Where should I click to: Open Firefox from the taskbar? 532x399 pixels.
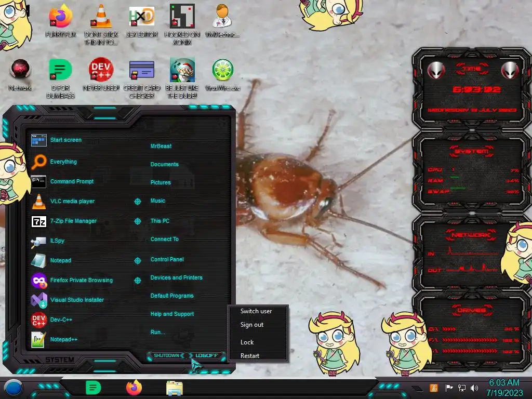pyautogui.click(x=134, y=388)
